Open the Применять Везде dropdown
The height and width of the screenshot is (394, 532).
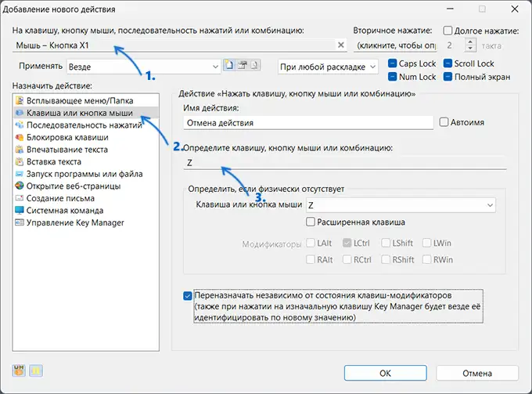click(144, 67)
